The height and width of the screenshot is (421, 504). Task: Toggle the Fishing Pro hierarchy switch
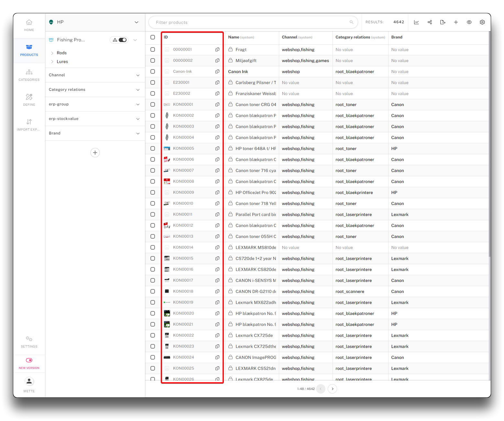tap(122, 40)
